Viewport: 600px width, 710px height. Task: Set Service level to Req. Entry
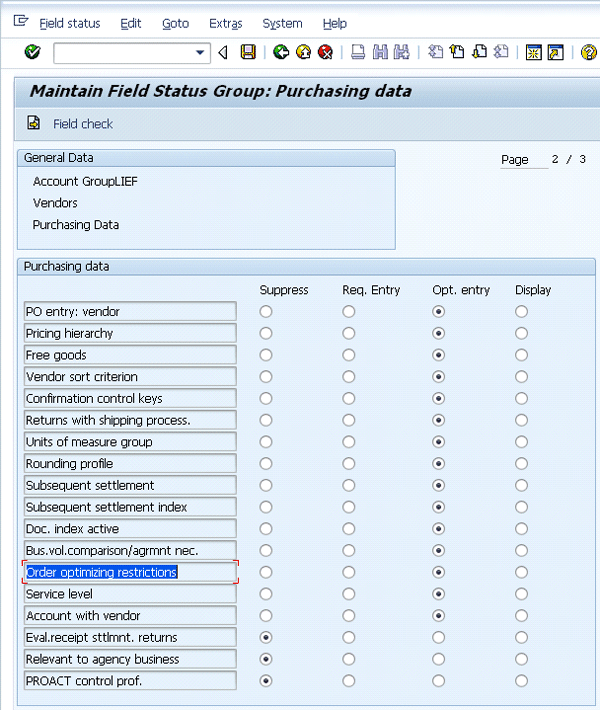click(x=349, y=594)
